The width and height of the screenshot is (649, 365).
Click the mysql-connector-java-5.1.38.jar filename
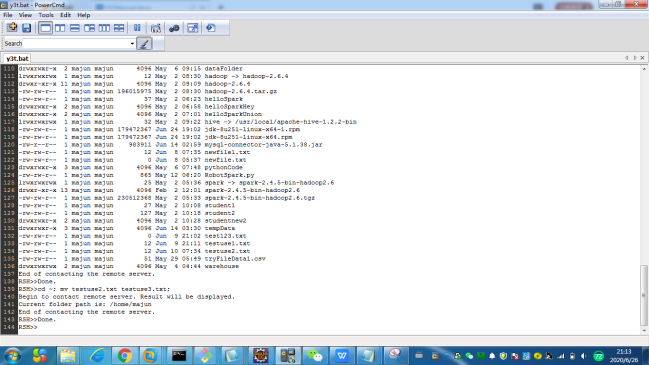pos(263,145)
